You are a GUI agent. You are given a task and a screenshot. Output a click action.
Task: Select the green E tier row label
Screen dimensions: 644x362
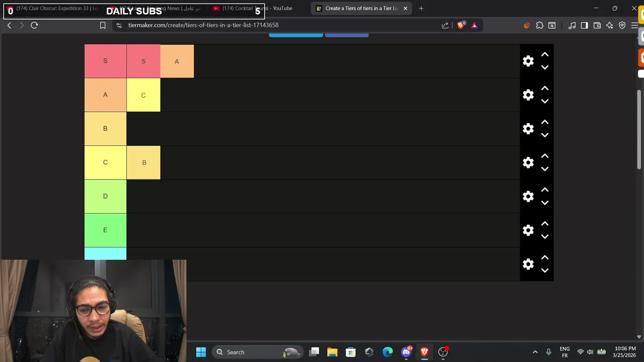click(x=105, y=230)
